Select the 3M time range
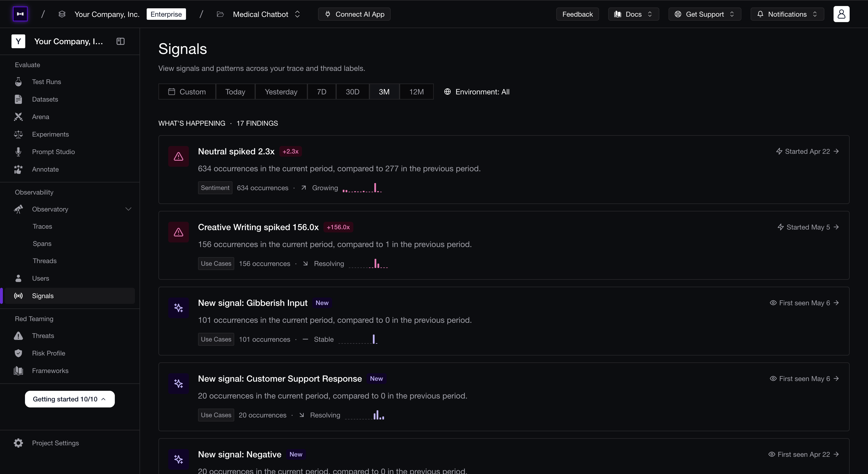Image resolution: width=868 pixels, height=474 pixels. [x=384, y=92]
